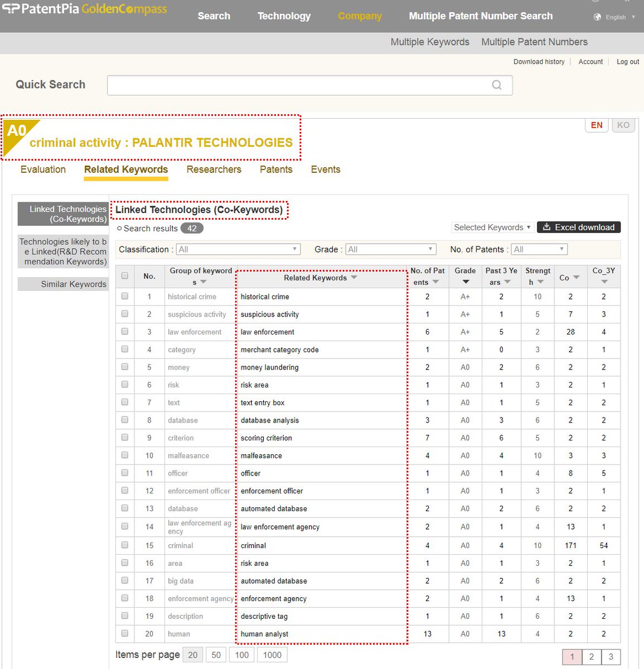Screen dimensions: 644x669
Task: Set items per page to 20
Action: pos(193,655)
